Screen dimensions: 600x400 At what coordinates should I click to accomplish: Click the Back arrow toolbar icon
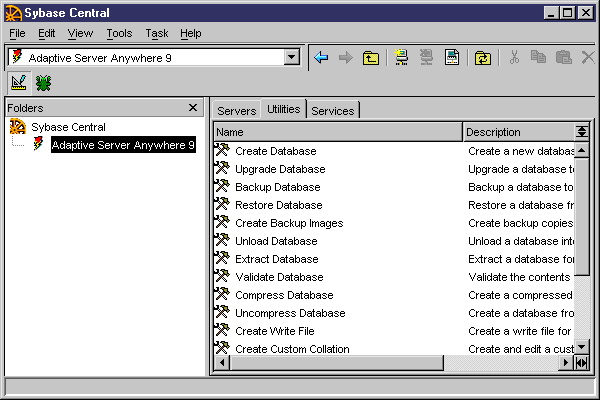click(321, 58)
